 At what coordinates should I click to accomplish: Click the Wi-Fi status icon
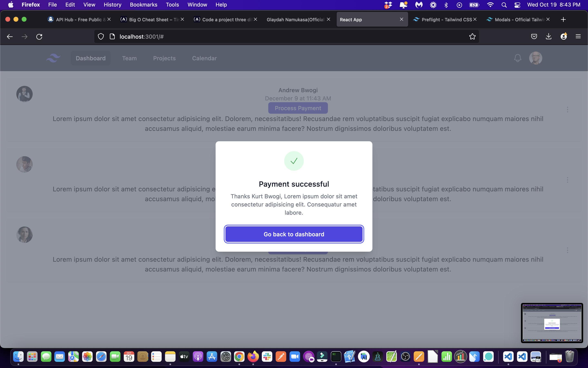coord(490,5)
